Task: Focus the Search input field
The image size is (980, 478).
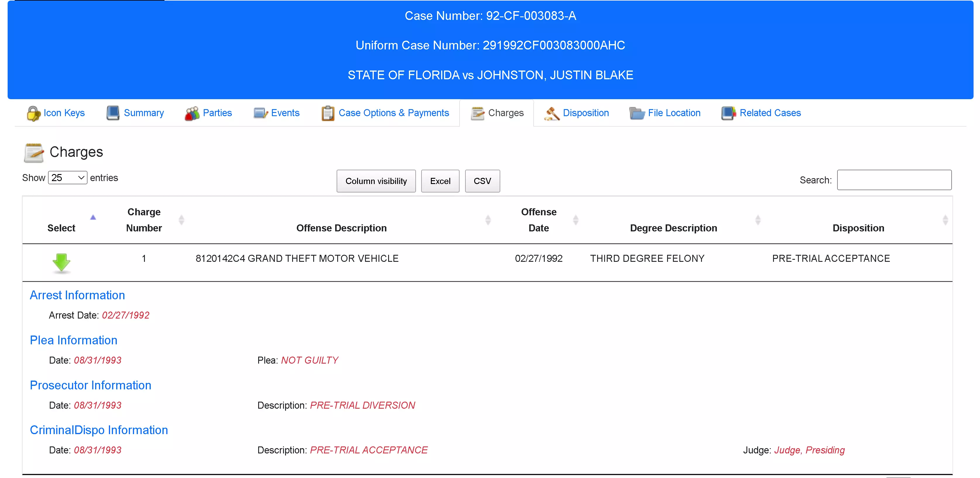Action: click(x=894, y=180)
